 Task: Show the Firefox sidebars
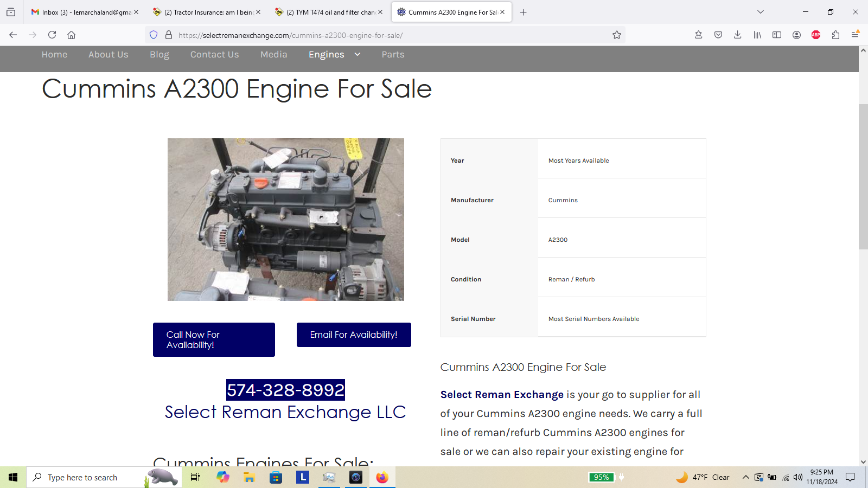coord(777,35)
